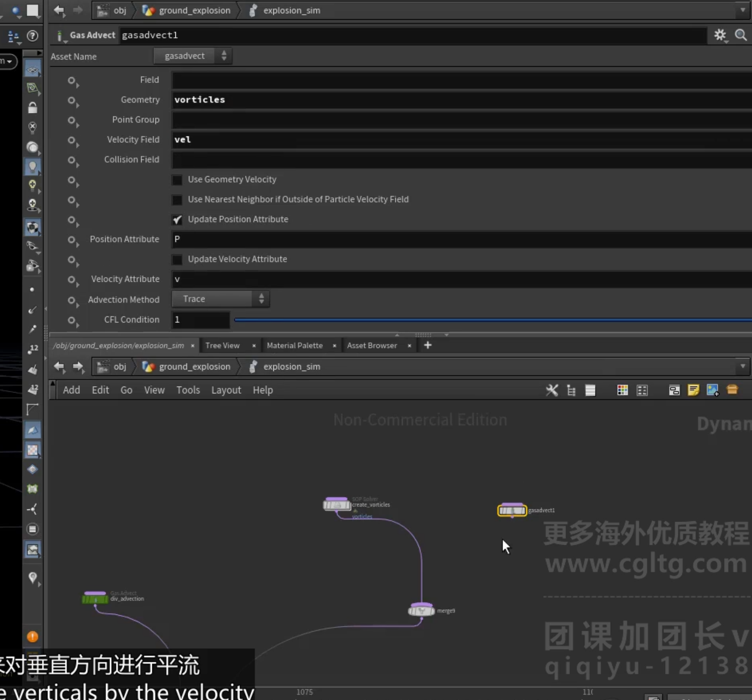This screenshot has height=700, width=752.
Task: Open the Advection Method Trace dropdown
Action: click(x=220, y=299)
